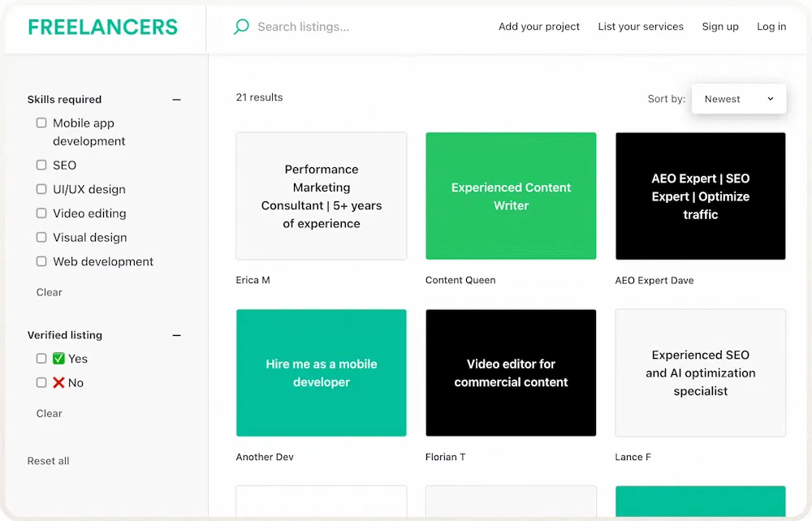Image resolution: width=812 pixels, height=521 pixels.
Task: Enable the SEO skill filter
Action: click(41, 165)
